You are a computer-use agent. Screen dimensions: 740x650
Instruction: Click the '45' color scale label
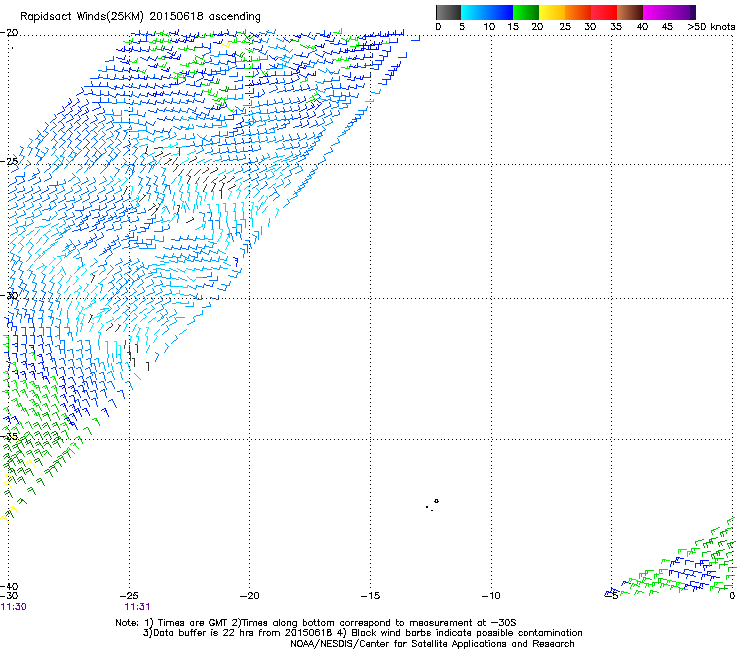click(667, 27)
